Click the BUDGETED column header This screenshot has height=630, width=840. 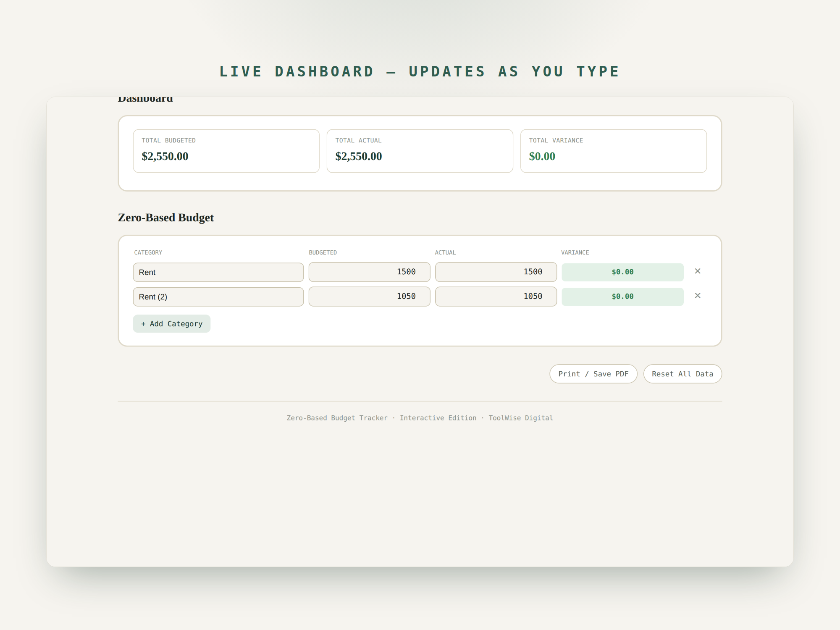323,252
